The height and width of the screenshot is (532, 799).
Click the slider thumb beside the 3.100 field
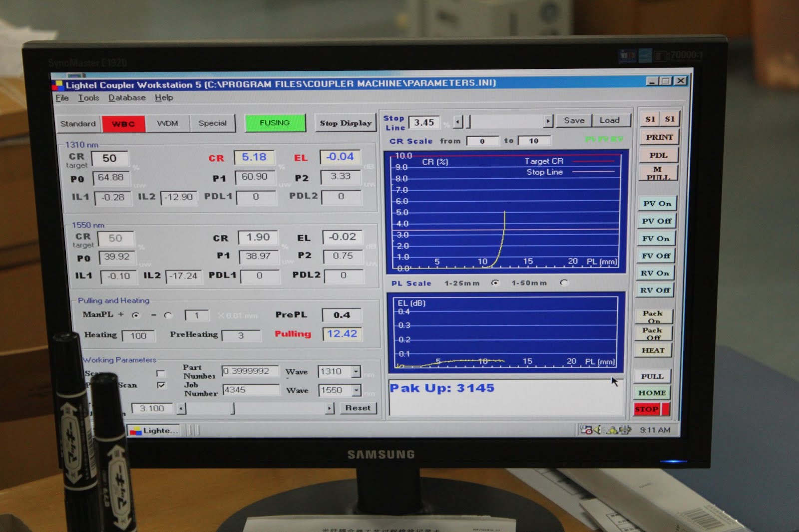233,409
